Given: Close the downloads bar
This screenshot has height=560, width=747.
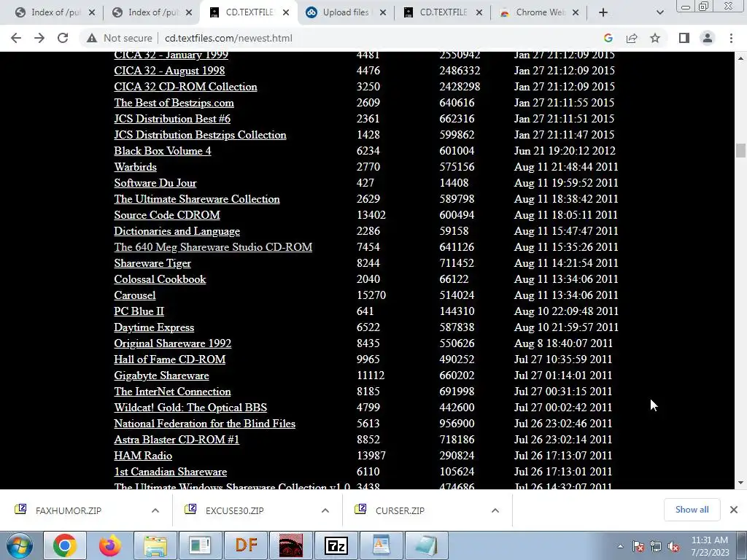Looking at the screenshot, I should coord(734,510).
